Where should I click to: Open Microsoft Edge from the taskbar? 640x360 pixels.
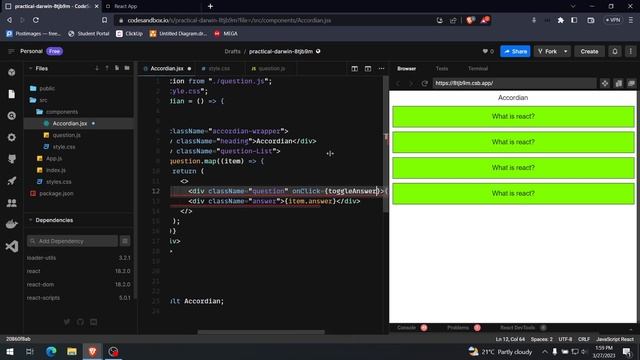coord(51,351)
